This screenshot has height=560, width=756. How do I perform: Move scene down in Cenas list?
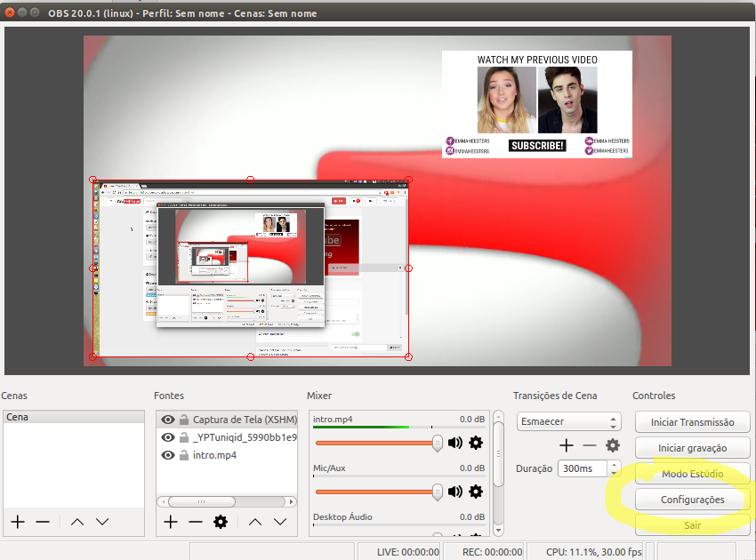point(102,522)
